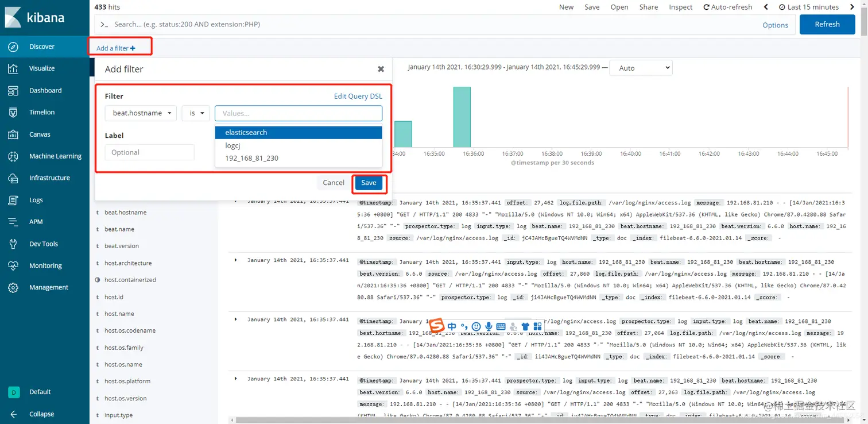Image resolution: width=868 pixels, height=424 pixels.
Task: Expand the fourth log row arrow
Action: (x=235, y=379)
